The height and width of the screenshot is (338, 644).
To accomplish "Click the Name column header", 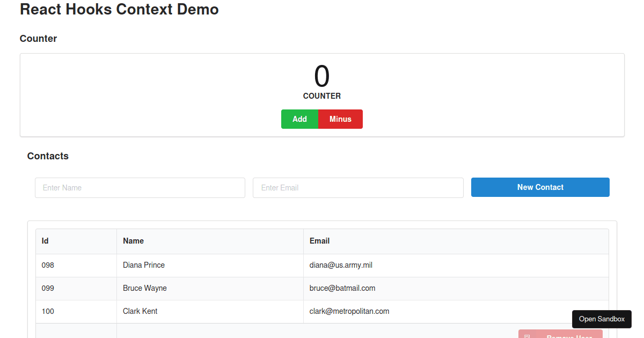I will tap(133, 241).
